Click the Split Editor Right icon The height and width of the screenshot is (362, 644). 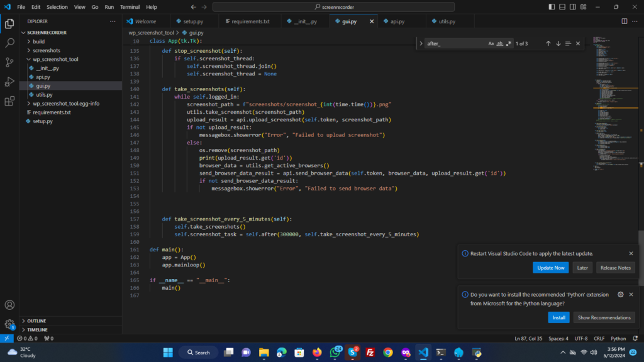tap(625, 21)
